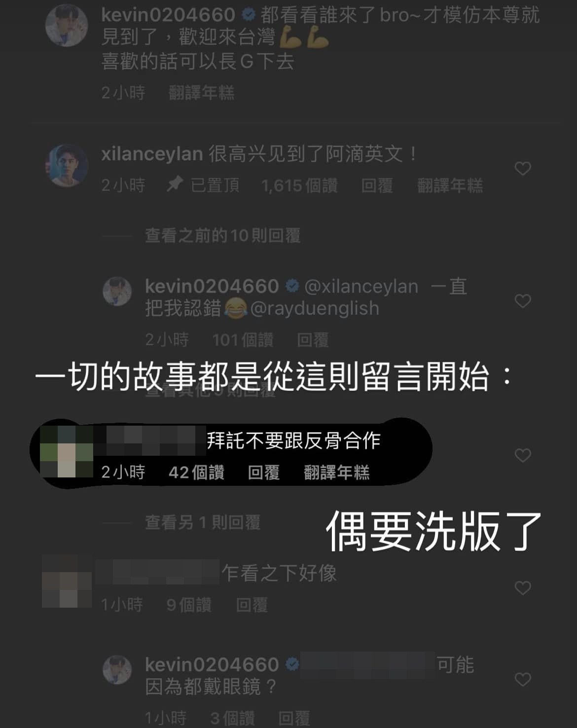The image size is (577, 728).
Task: Like xilanceylan's pinned comment with heart
Action: click(523, 169)
